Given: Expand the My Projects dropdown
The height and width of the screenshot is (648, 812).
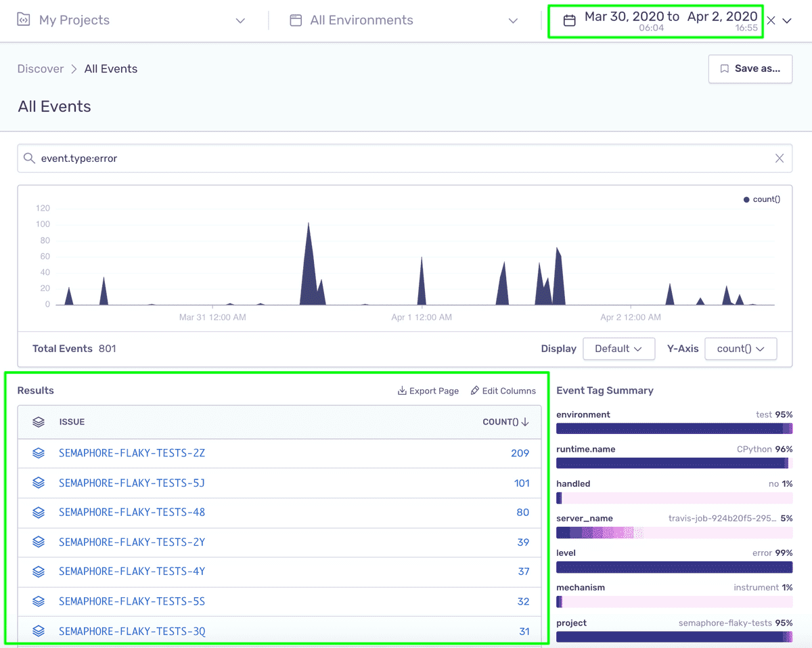Looking at the screenshot, I should (x=240, y=21).
